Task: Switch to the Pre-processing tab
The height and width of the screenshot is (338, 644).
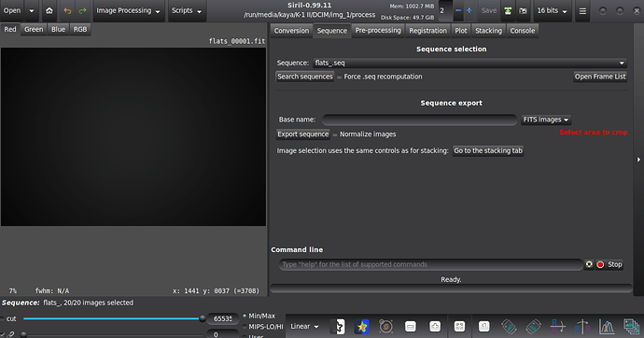Action: (378, 31)
